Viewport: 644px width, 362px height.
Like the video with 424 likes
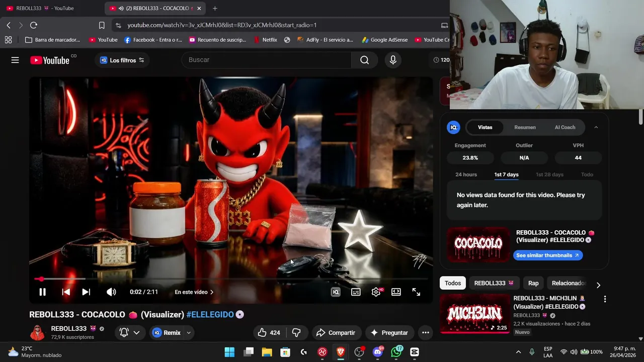coord(269,333)
